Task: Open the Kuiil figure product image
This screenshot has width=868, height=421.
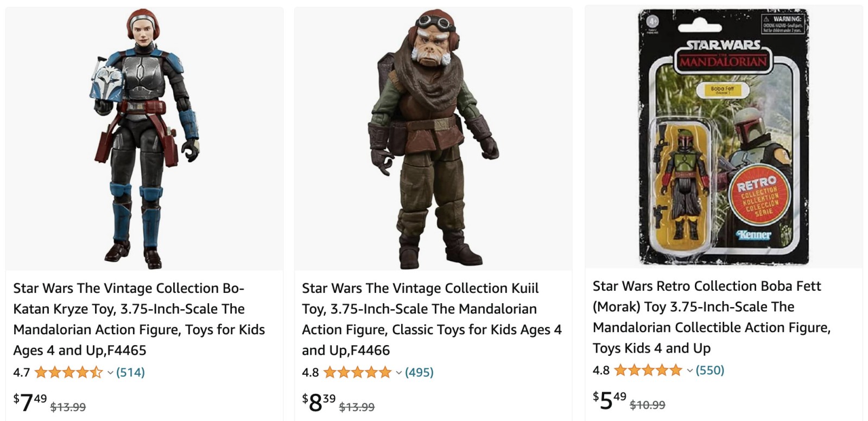Action: pyautogui.click(x=433, y=138)
